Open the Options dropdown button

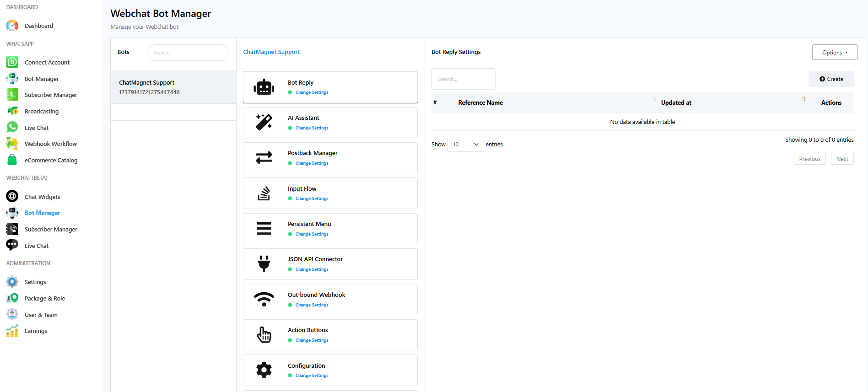click(835, 52)
